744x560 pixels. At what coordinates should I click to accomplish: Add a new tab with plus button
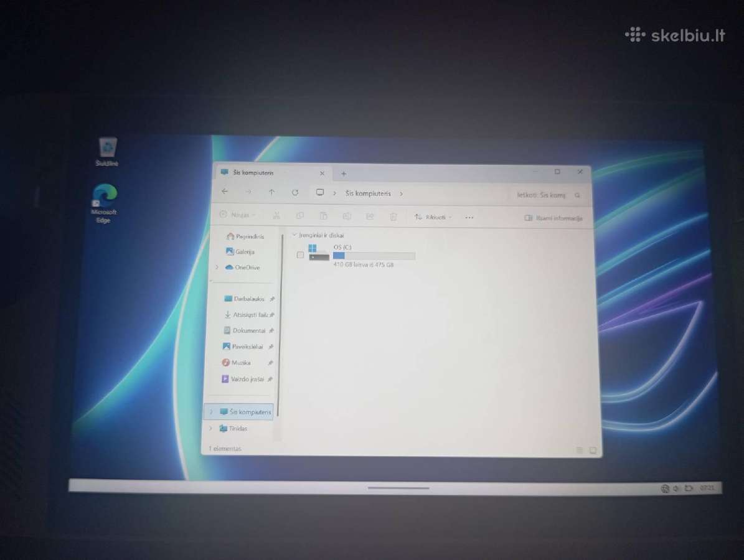click(344, 174)
